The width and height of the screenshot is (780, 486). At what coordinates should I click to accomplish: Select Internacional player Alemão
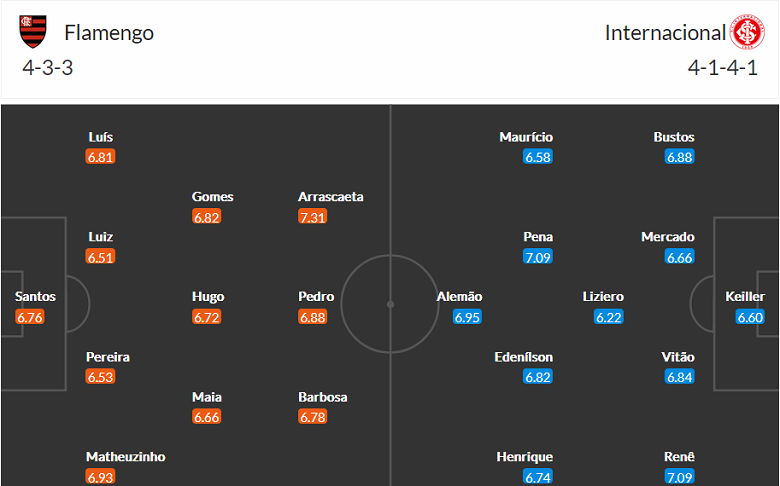(x=459, y=297)
